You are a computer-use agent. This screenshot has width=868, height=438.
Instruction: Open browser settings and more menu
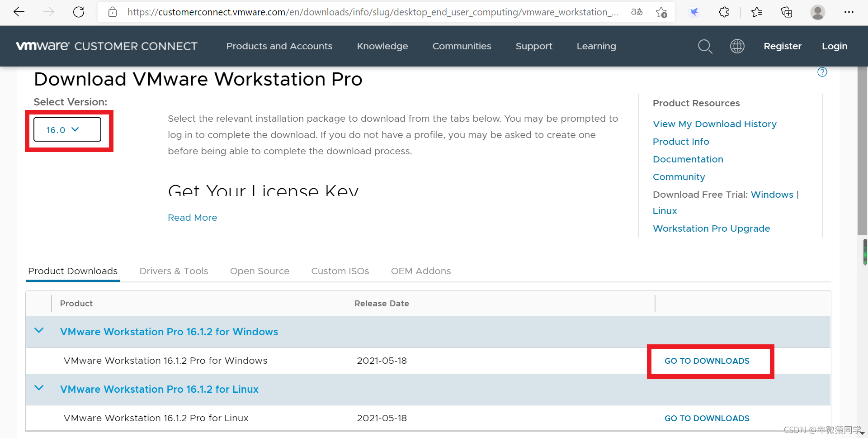click(849, 12)
